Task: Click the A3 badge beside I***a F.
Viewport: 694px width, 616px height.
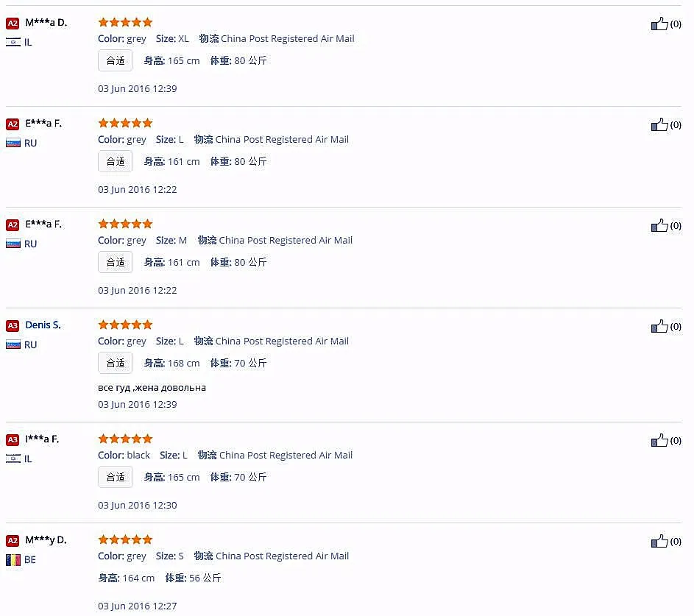Action: [13, 440]
